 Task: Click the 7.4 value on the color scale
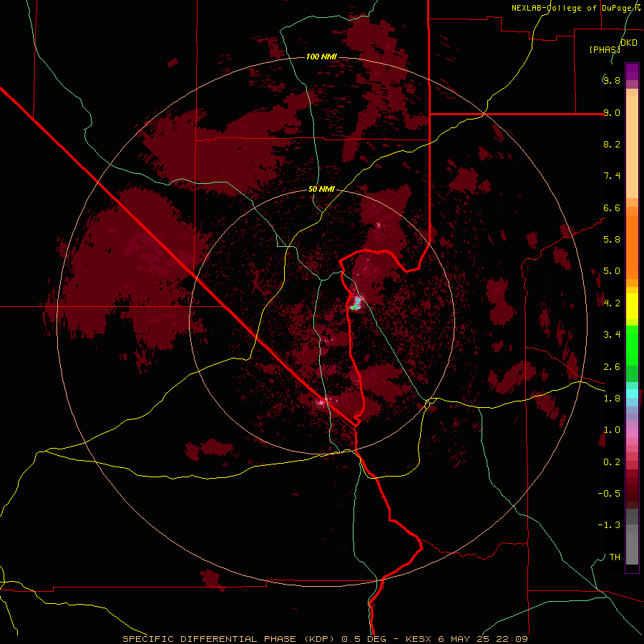611,176
